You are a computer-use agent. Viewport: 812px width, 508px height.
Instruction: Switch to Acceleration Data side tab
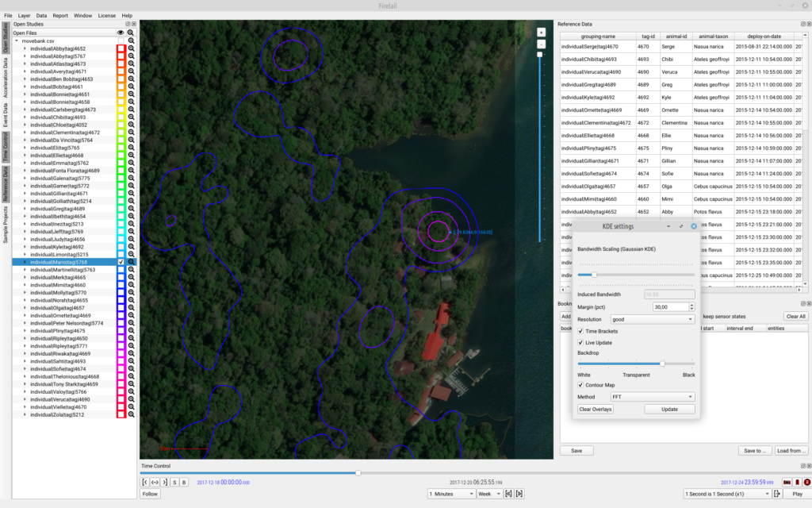pyautogui.click(x=6, y=78)
